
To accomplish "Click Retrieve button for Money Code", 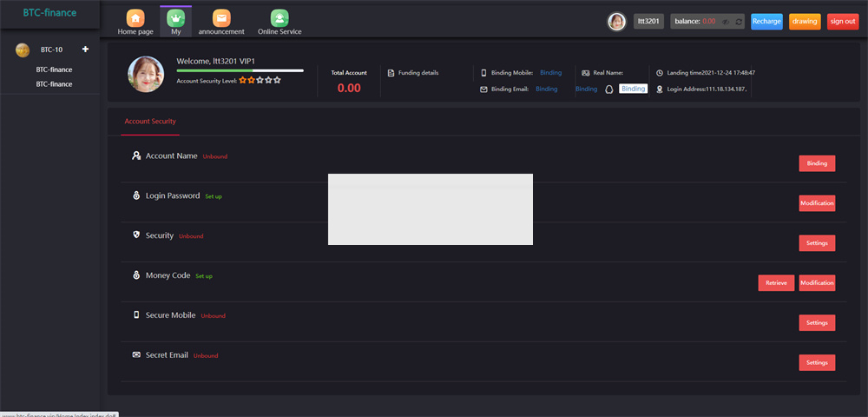I will (775, 283).
